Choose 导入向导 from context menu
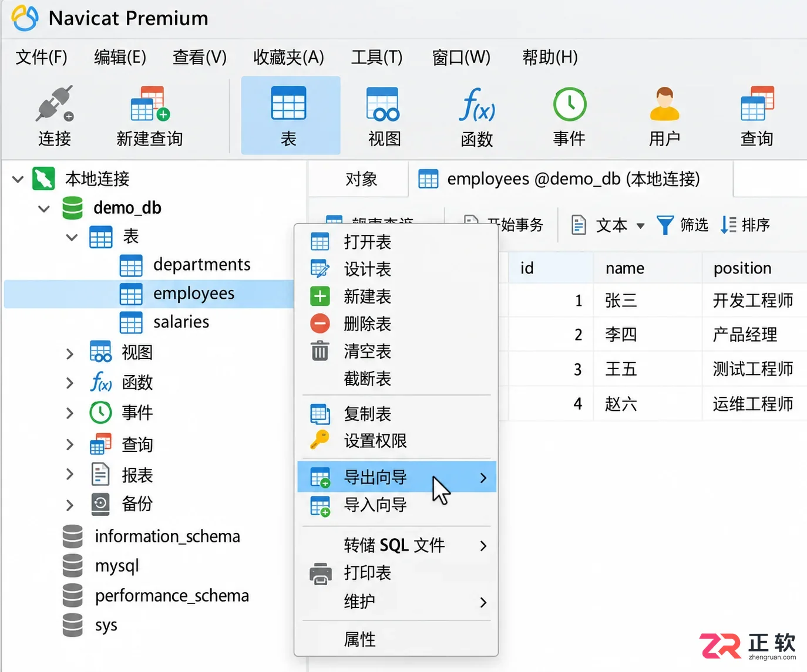The image size is (807, 672). tap(397, 505)
